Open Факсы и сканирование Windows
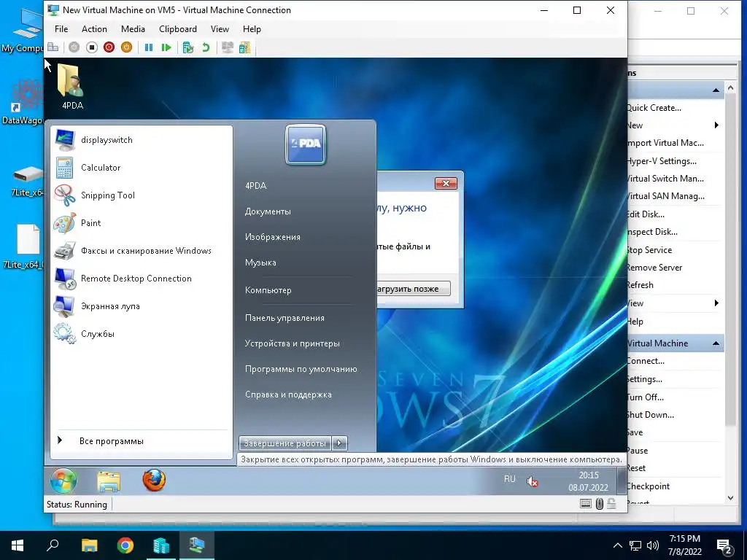747x560 pixels. coord(142,251)
